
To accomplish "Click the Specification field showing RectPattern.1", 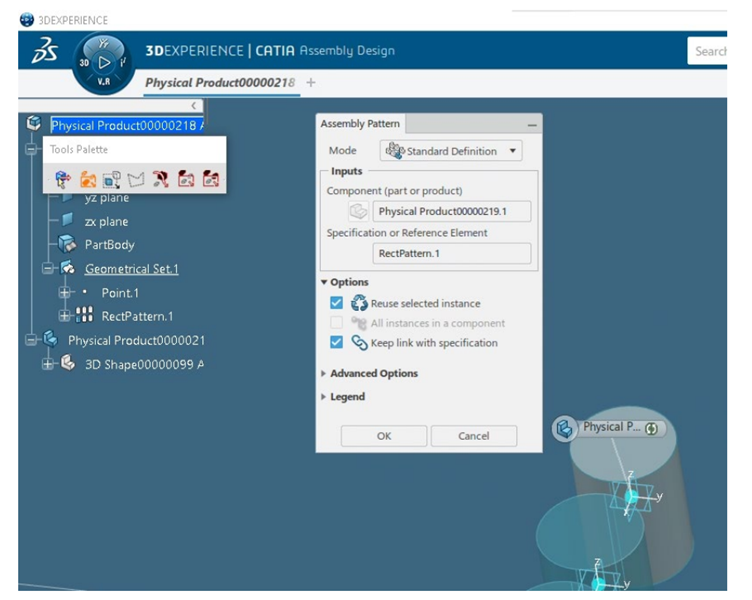I will [451, 254].
